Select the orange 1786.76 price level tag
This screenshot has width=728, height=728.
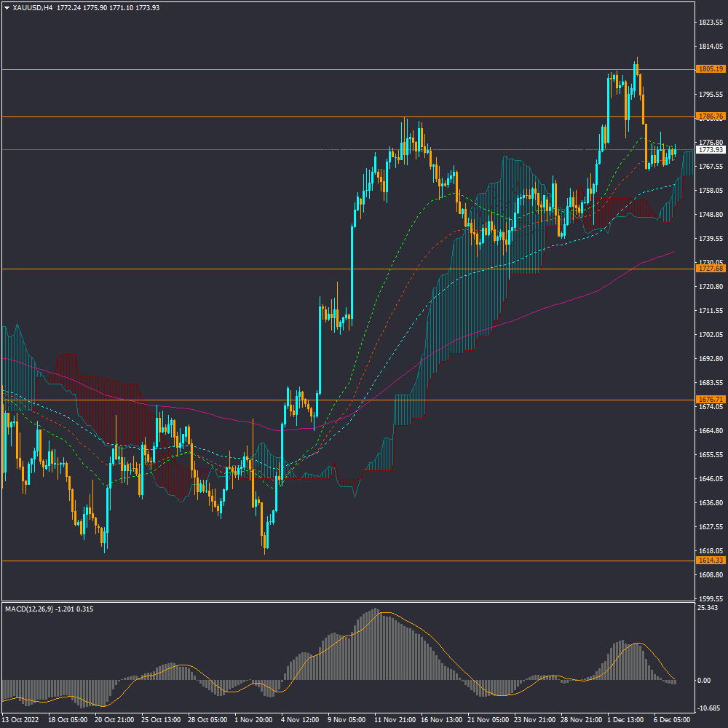710,116
